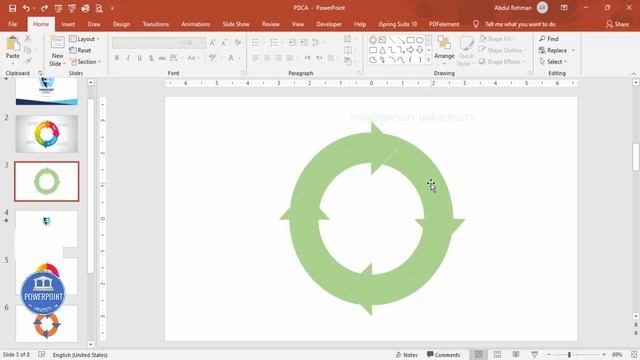Expand the shapes gallery More arrow
Image resolution: width=640 pixels, height=360 pixels.
(429, 60)
